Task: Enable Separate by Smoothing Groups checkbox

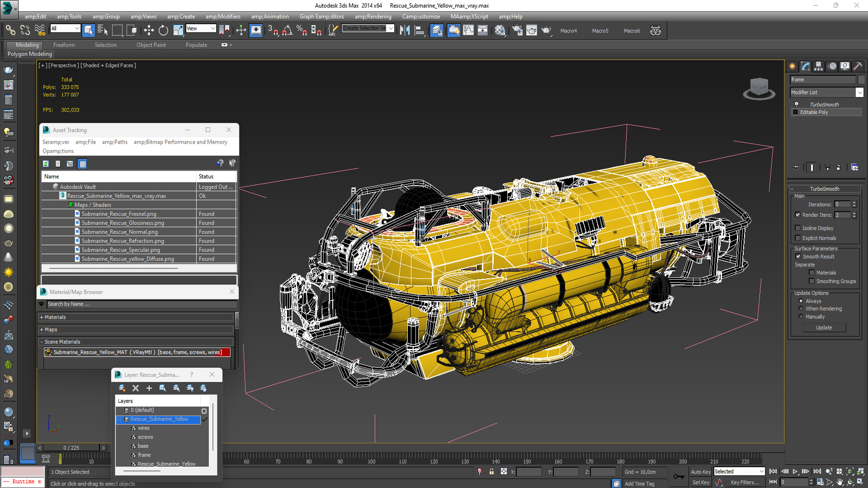Action: [x=811, y=281]
